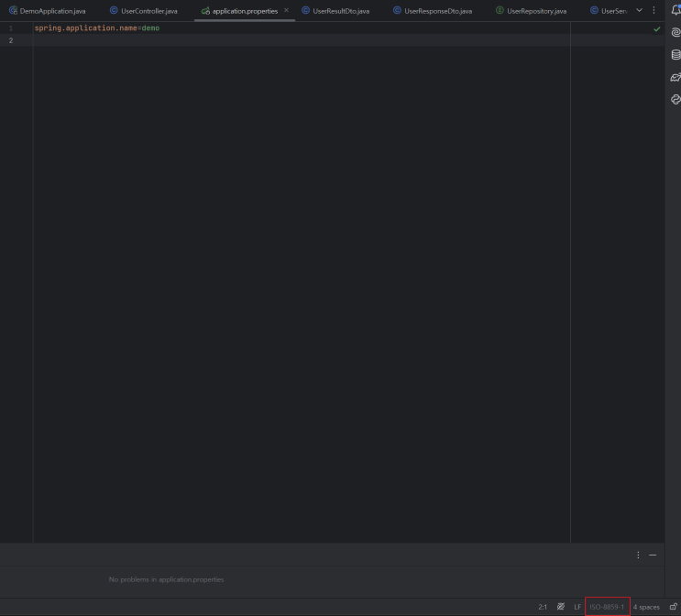Open the LF line separator selector

pyautogui.click(x=577, y=607)
